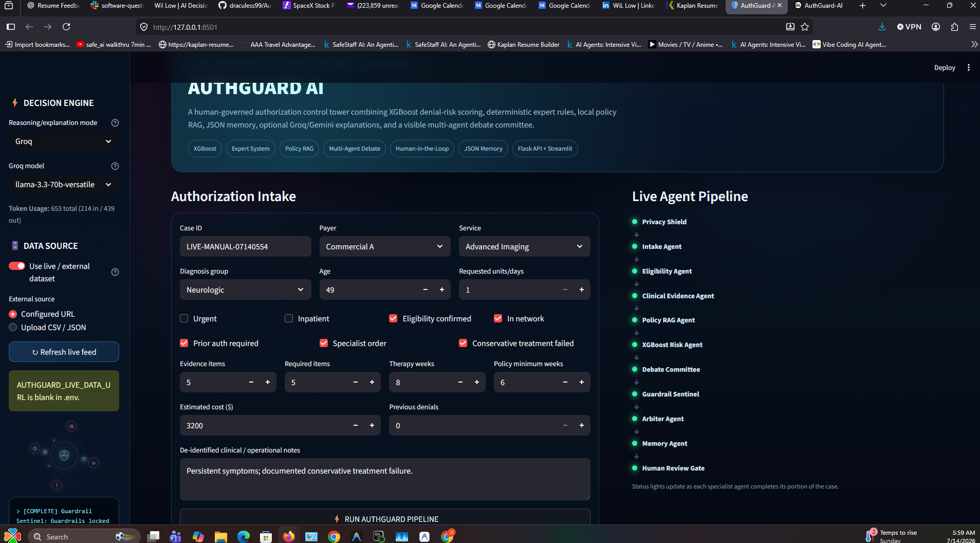Uncheck Eligibility confirmed
Image resolution: width=980 pixels, height=543 pixels.
(x=393, y=319)
